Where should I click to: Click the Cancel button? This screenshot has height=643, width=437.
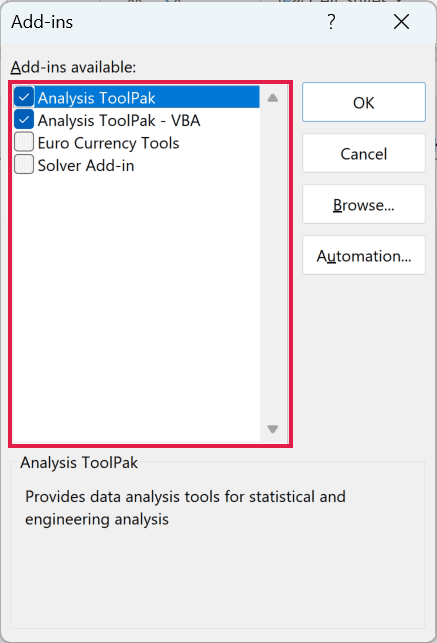(364, 153)
